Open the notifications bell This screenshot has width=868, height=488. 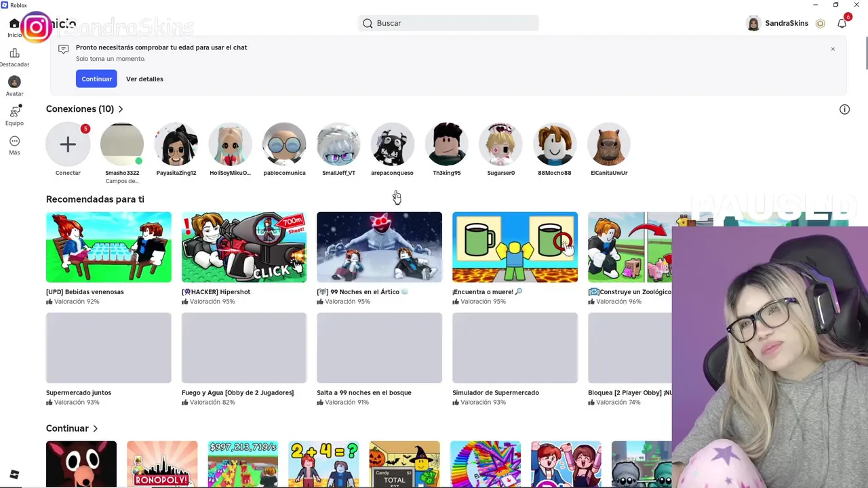tap(842, 23)
